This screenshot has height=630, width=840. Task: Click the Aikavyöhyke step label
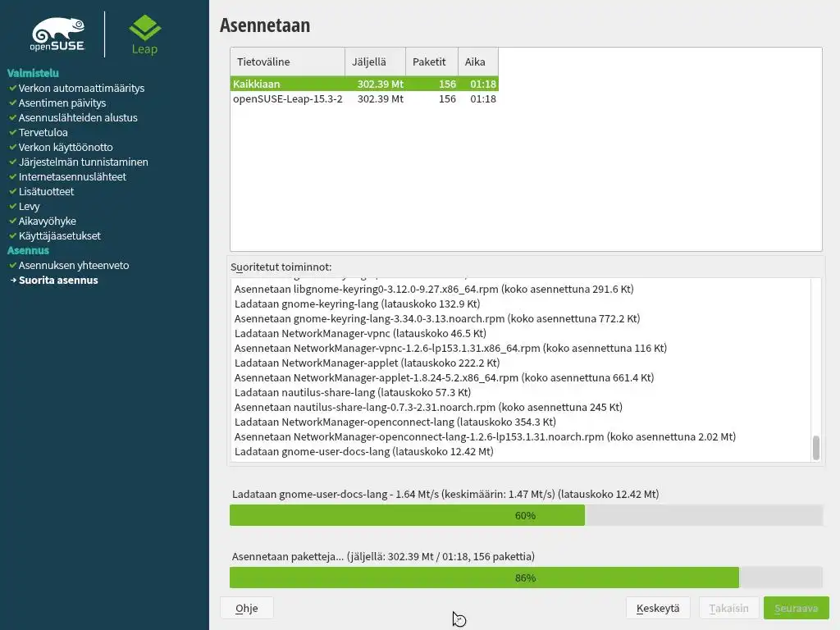(x=48, y=221)
